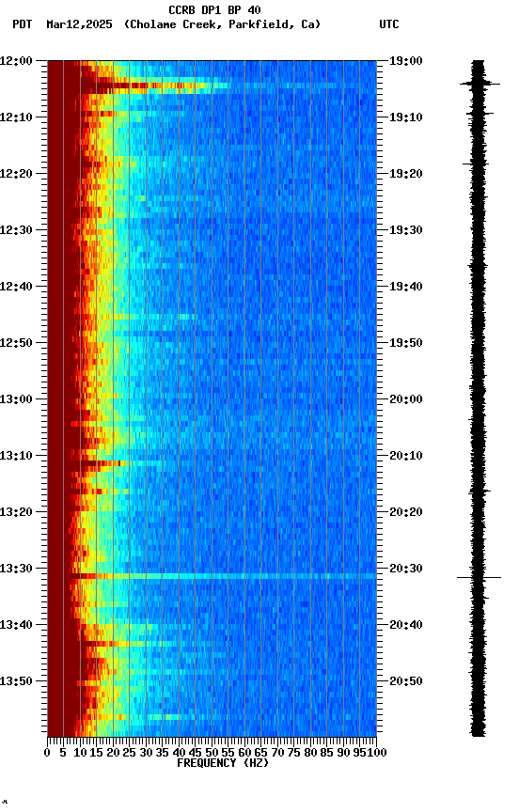Click the '12:40' PDT time label

tap(16, 287)
